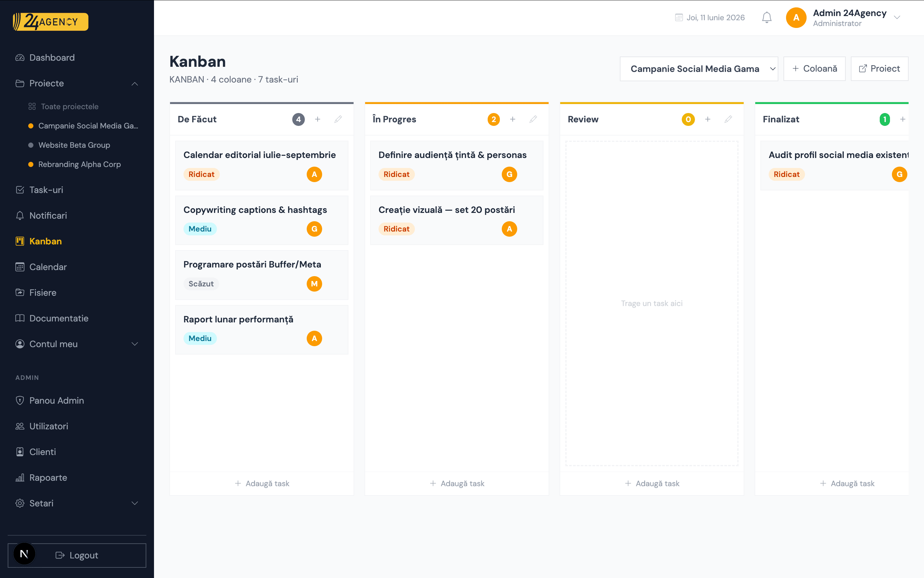The image size is (924, 578).
Task: Open Calendar editorial iulie-septembrie card
Action: [261, 165]
